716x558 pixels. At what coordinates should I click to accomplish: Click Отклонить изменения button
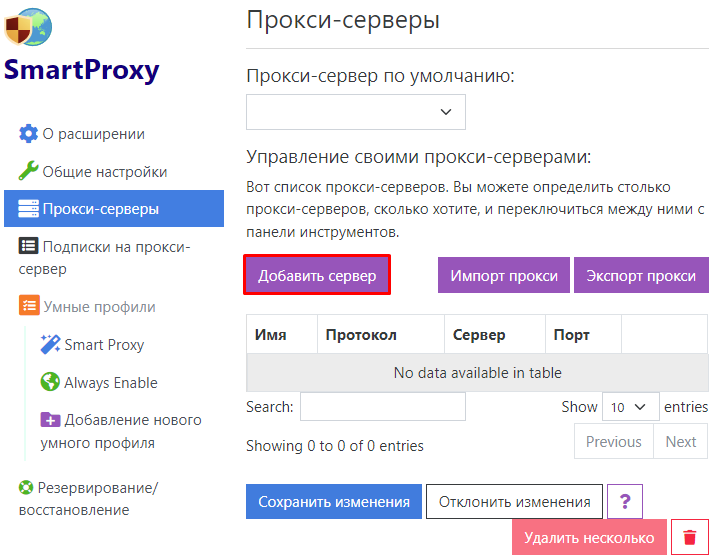514,501
